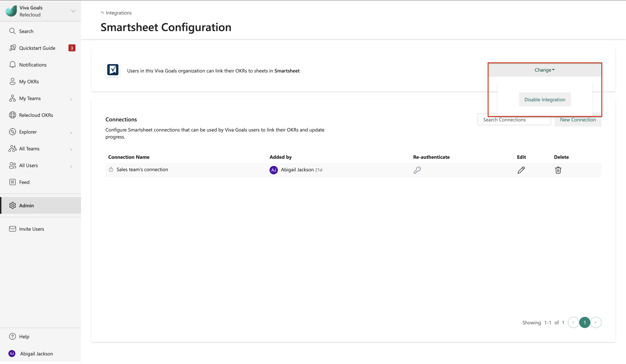Image resolution: width=626 pixels, height=364 pixels.
Task: Open the Quickstart Guide
Action: [x=37, y=48]
